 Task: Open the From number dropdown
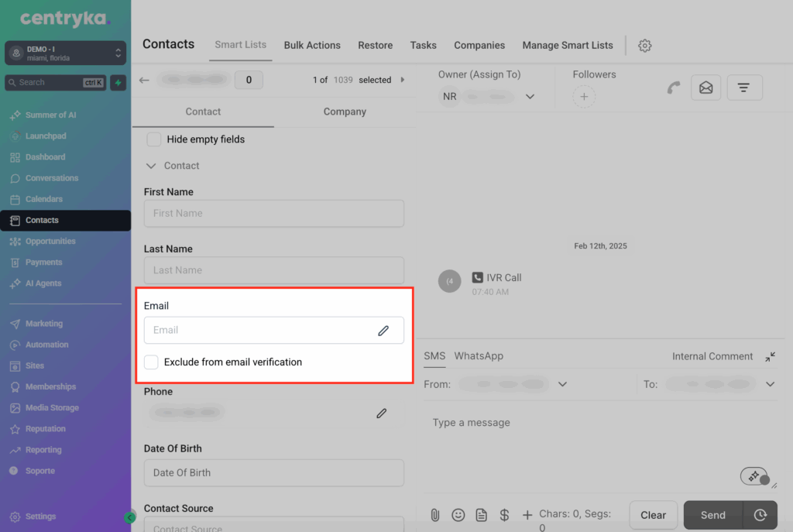[x=562, y=384]
